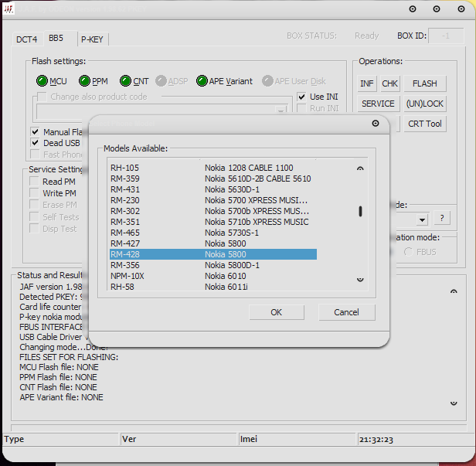Click the MCU Flash file: NONE log line

[59, 367]
